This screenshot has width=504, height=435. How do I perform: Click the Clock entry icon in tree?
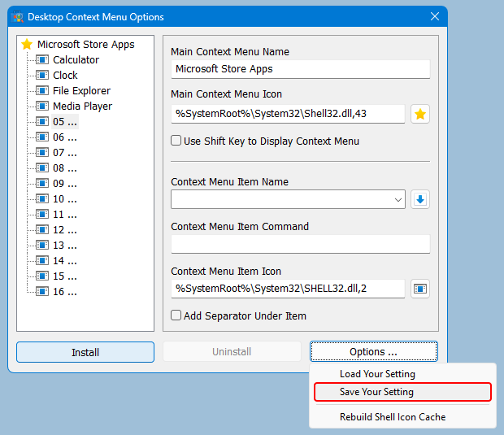click(x=43, y=76)
